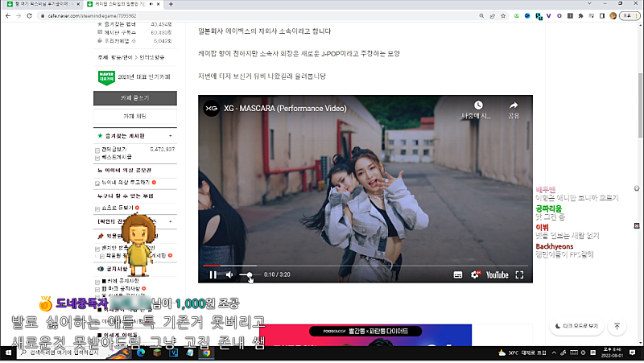644x363 pixels.
Task: Open the green extension icon
Action: pyautogui.click(x=517, y=15)
